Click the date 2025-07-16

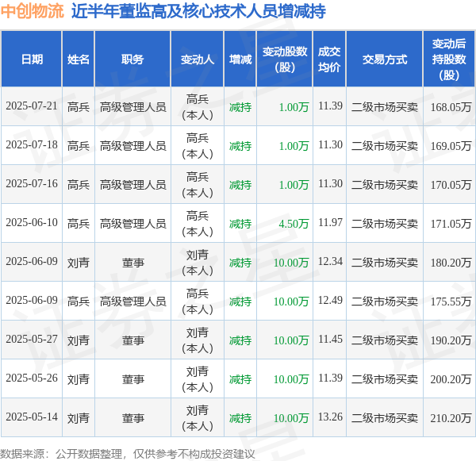pos(32,184)
